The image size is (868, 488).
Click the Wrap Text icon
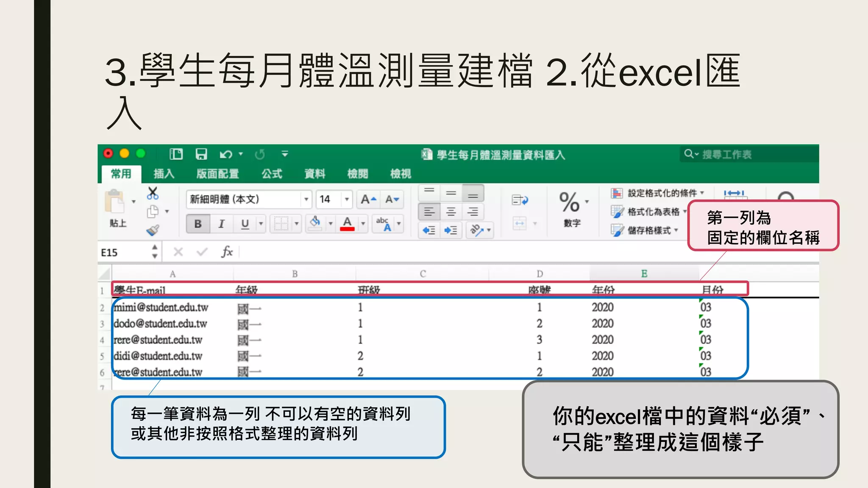[x=520, y=200]
